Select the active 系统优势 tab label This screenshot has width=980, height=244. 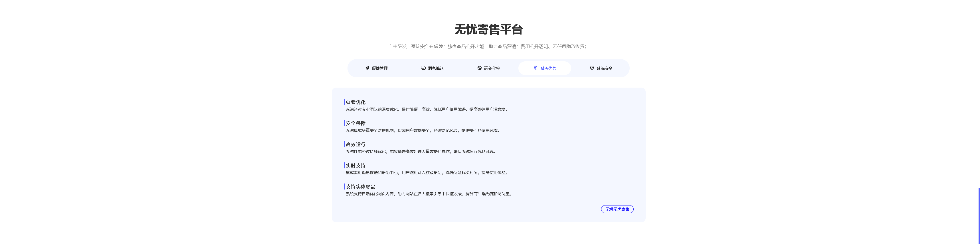coord(548,68)
